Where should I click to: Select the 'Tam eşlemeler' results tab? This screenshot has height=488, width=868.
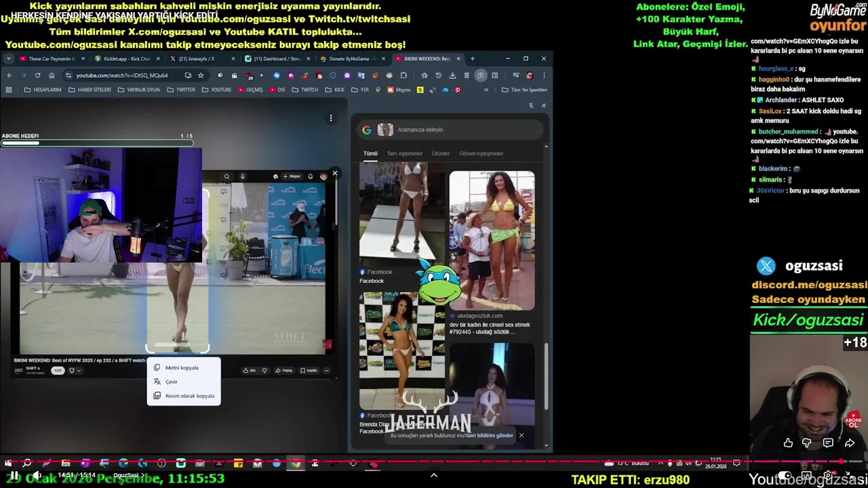(405, 153)
